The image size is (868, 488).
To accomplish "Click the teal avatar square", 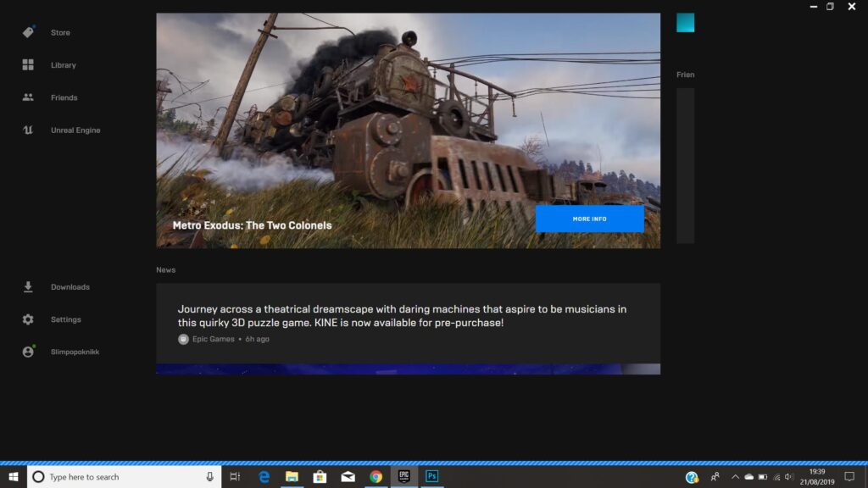I will click(x=685, y=23).
